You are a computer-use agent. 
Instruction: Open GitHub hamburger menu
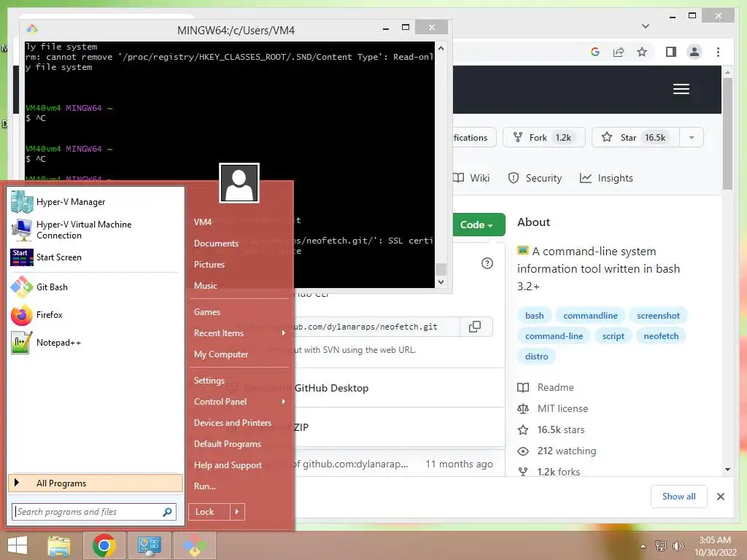(681, 89)
